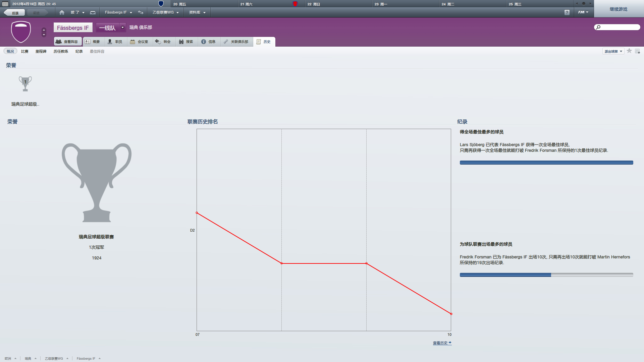Open the 派出球探 scout dropdown
The width and height of the screenshot is (644, 362).
click(613, 51)
